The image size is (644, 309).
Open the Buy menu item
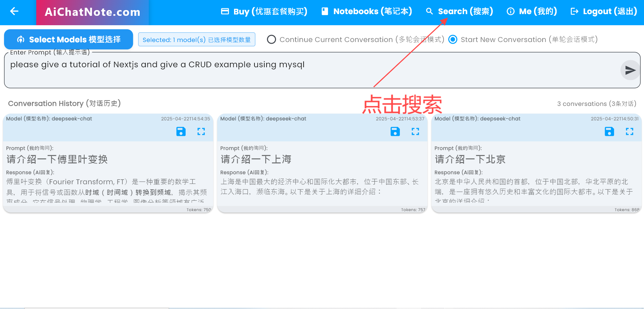coord(264,11)
